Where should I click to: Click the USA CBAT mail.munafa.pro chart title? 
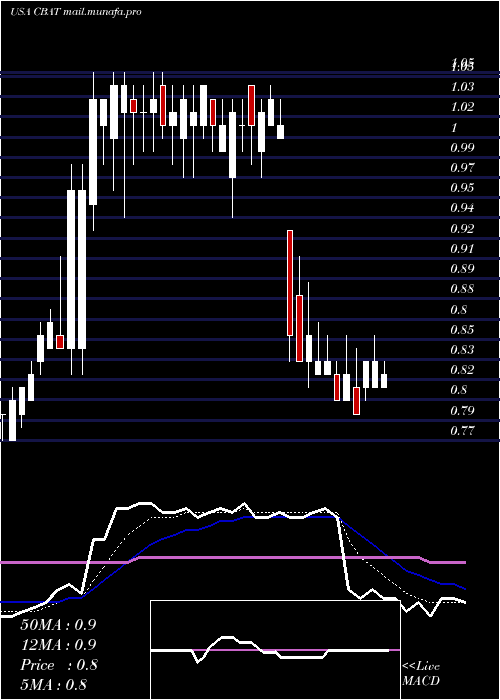point(75,12)
